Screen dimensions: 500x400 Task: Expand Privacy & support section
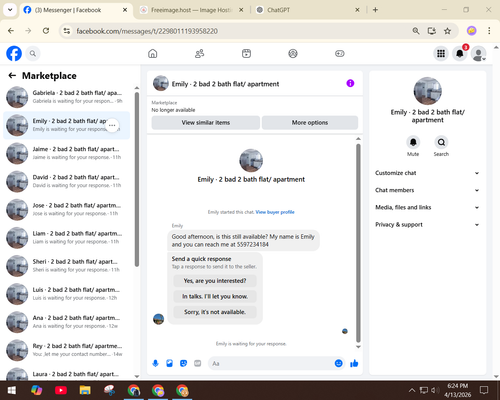click(x=427, y=225)
